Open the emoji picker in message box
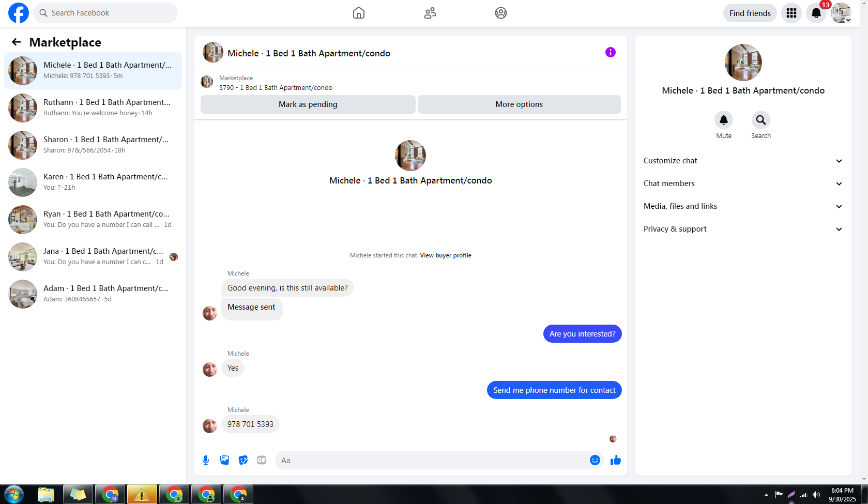The width and height of the screenshot is (868, 504). click(595, 460)
